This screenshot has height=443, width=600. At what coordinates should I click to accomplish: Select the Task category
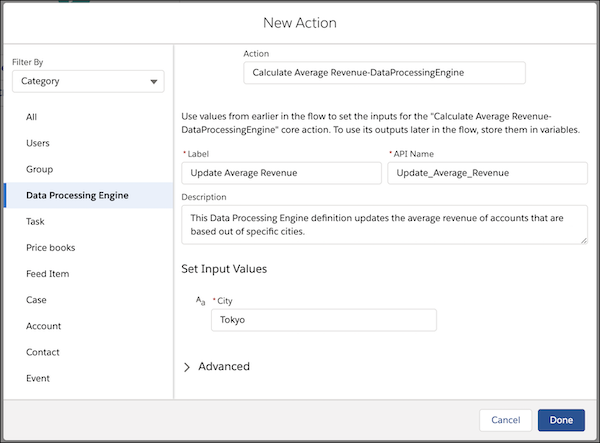point(35,222)
